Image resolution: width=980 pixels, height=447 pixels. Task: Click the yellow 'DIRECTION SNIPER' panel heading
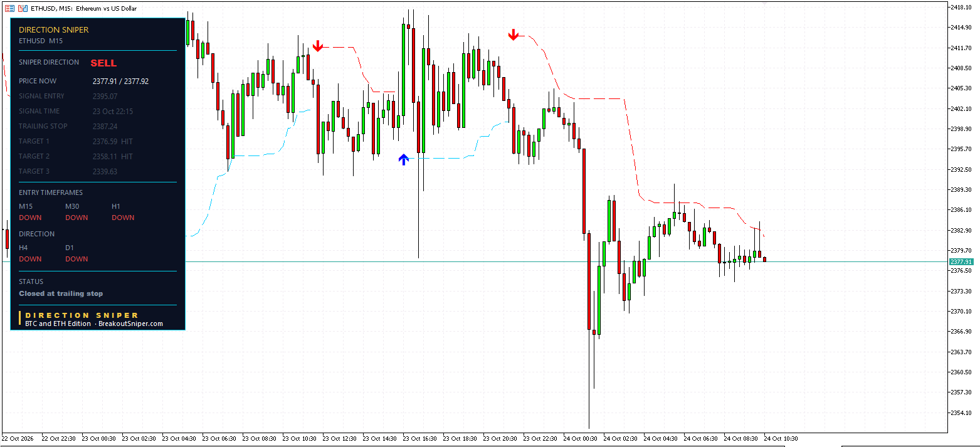pos(54,29)
